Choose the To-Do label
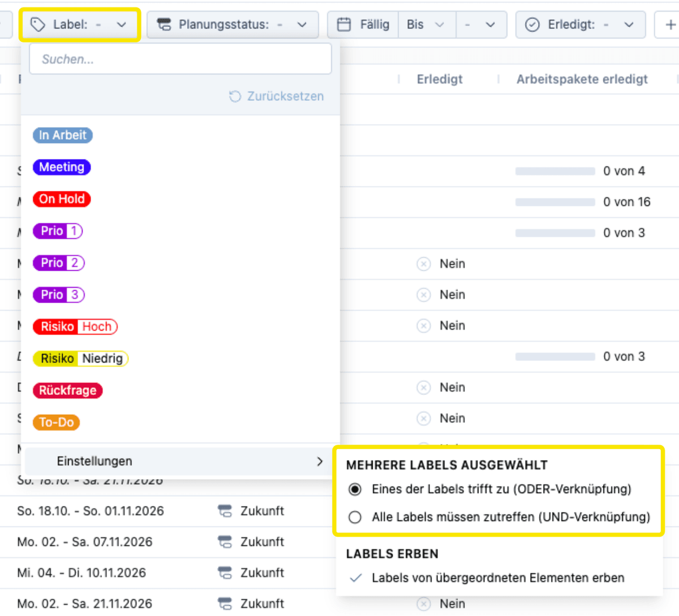 click(57, 423)
